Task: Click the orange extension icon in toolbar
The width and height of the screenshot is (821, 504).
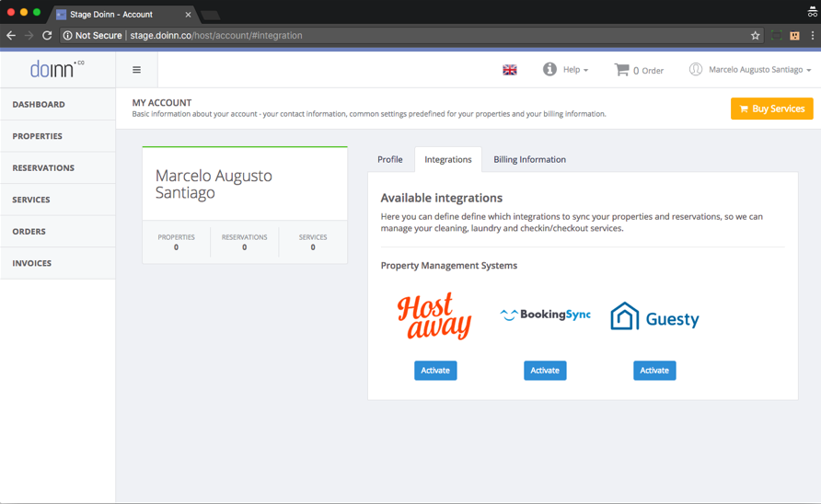Action: click(794, 36)
